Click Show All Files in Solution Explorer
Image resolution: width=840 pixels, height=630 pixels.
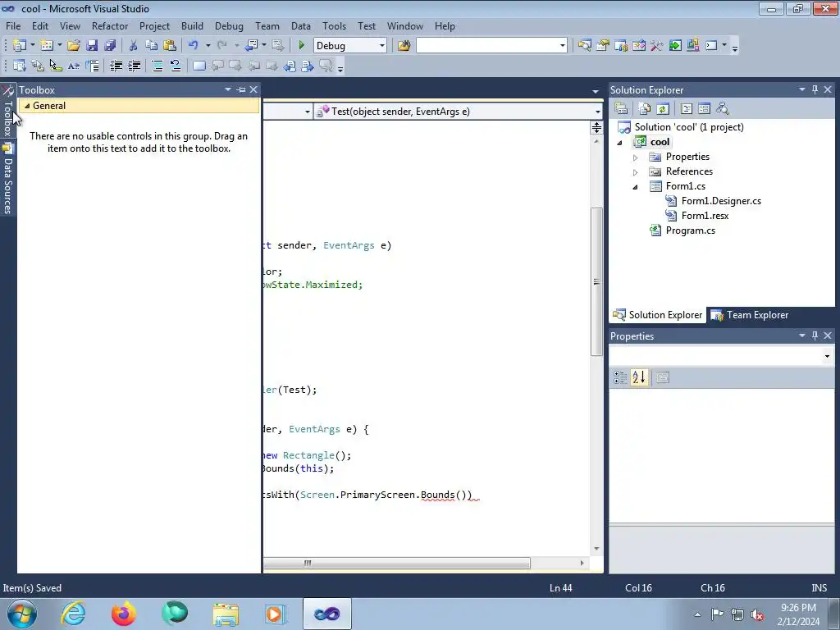[x=645, y=109]
